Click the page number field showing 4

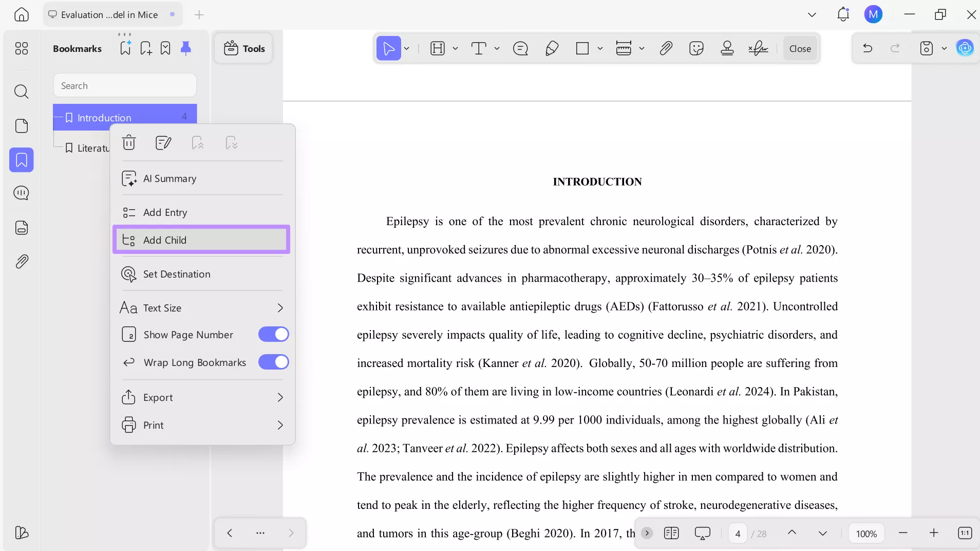tap(738, 534)
